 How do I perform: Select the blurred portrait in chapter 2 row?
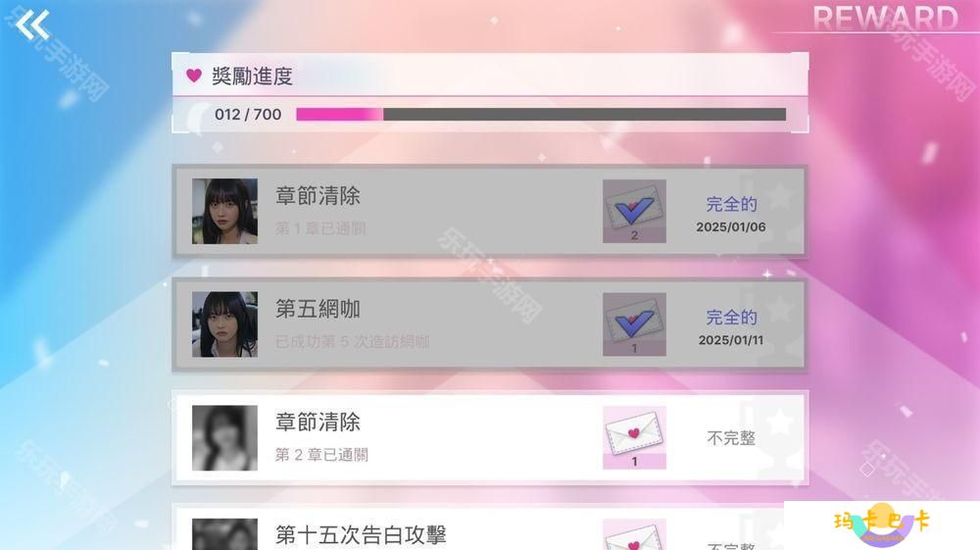click(224, 437)
